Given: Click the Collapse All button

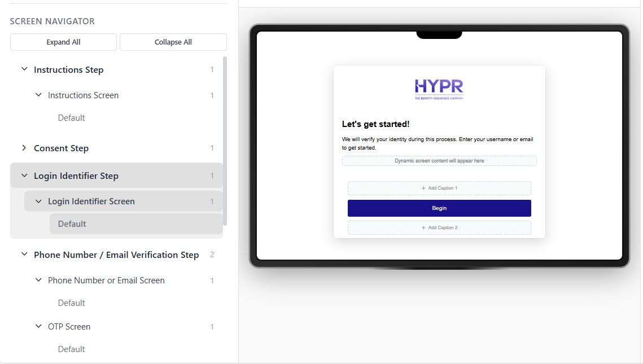Looking at the screenshot, I should 173,42.
